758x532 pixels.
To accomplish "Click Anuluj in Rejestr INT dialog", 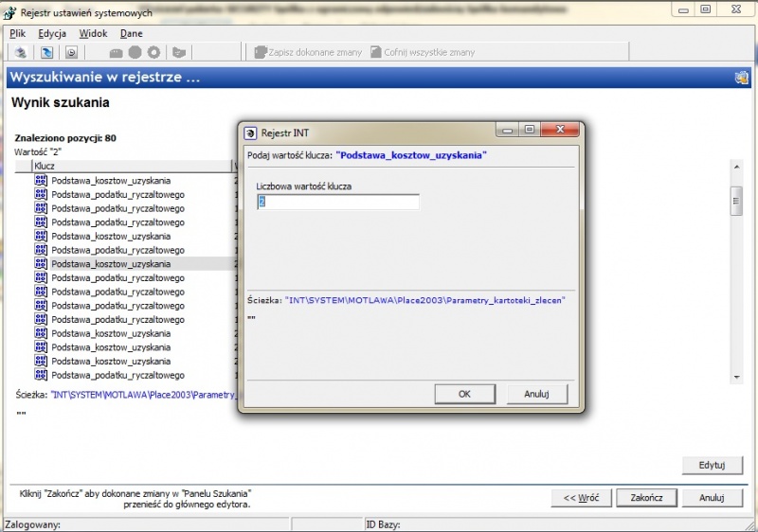I will coord(536,394).
